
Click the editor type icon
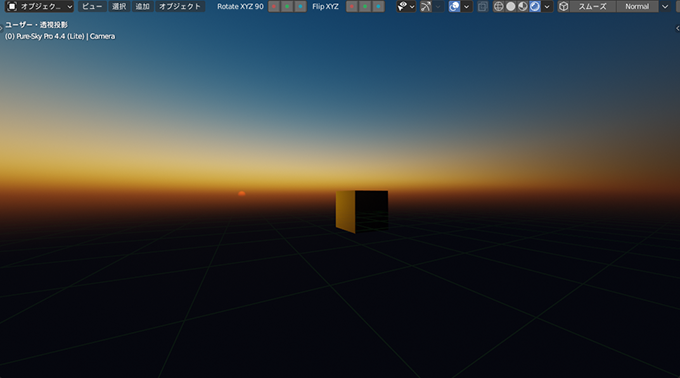[x=12, y=7]
